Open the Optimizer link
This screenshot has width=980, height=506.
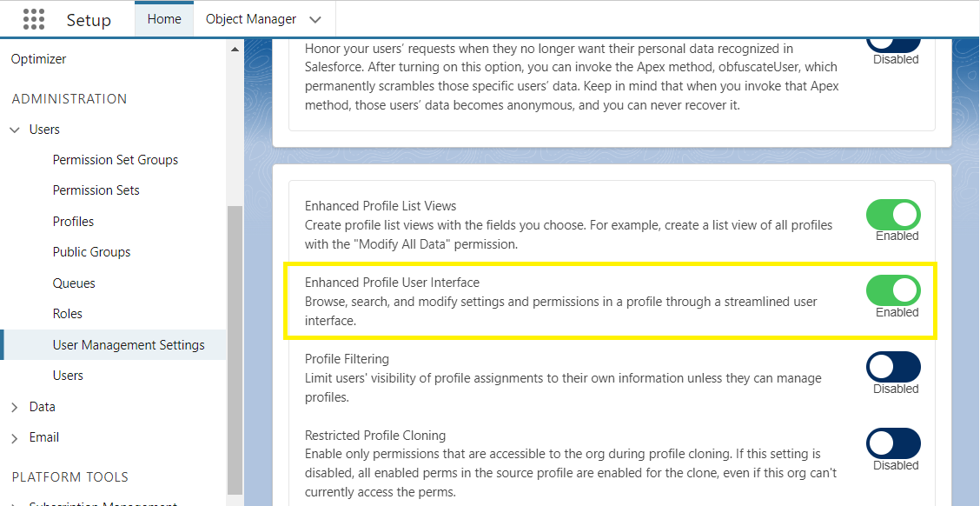coord(39,59)
